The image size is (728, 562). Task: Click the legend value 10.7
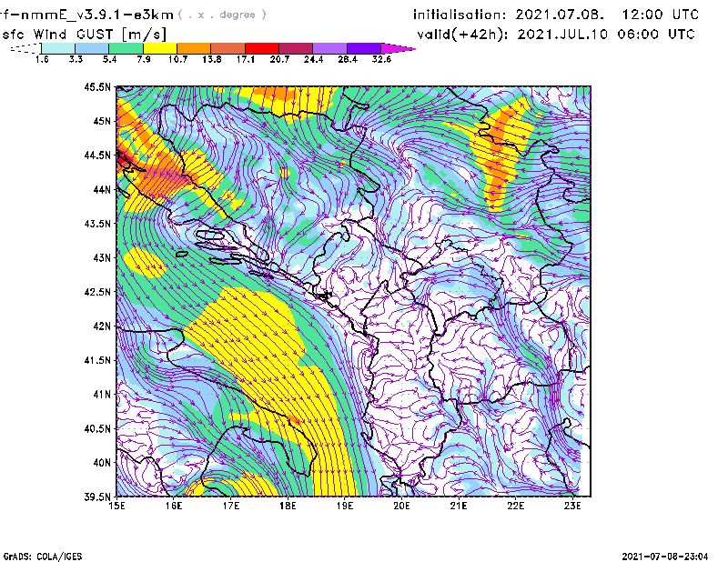coord(177,59)
